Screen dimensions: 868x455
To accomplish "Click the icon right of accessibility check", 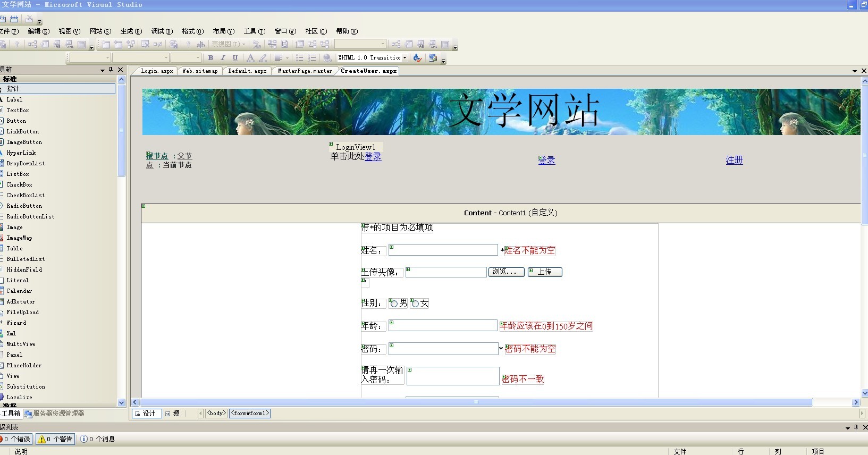I will click(433, 58).
